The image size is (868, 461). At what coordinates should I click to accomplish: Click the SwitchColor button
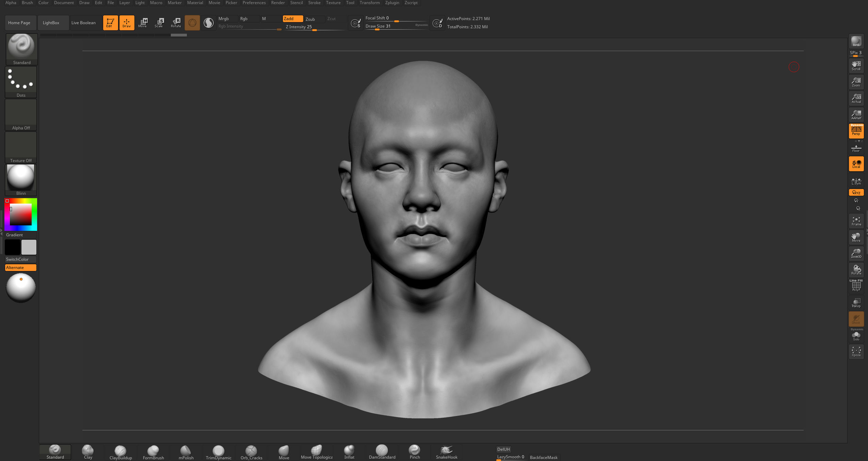[21, 259]
